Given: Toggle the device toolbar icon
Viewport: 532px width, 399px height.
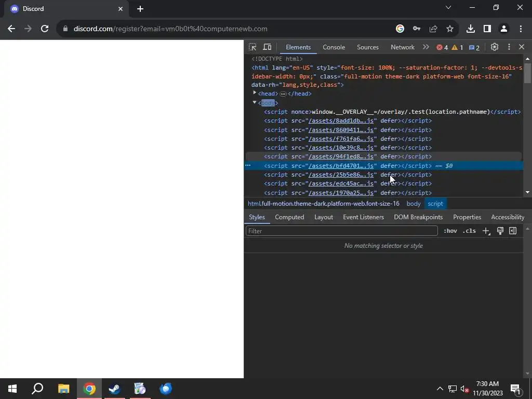Looking at the screenshot, I should pyautogui.click(x=268, y=47).
